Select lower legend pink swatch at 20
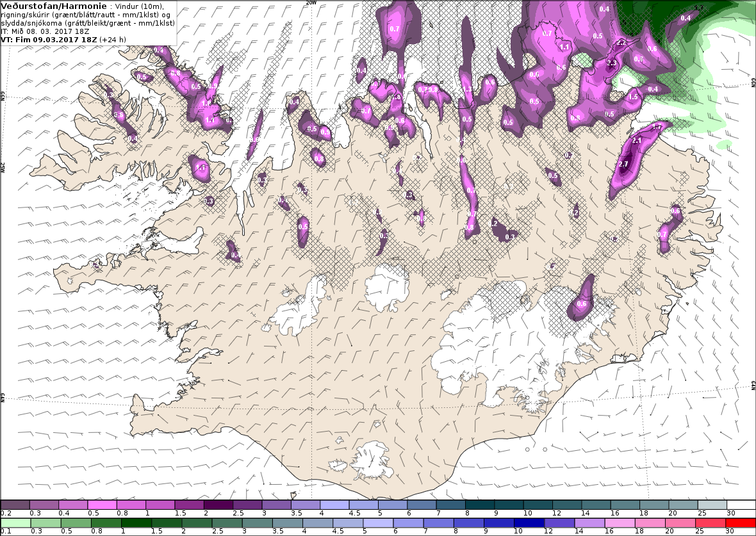 680,523
